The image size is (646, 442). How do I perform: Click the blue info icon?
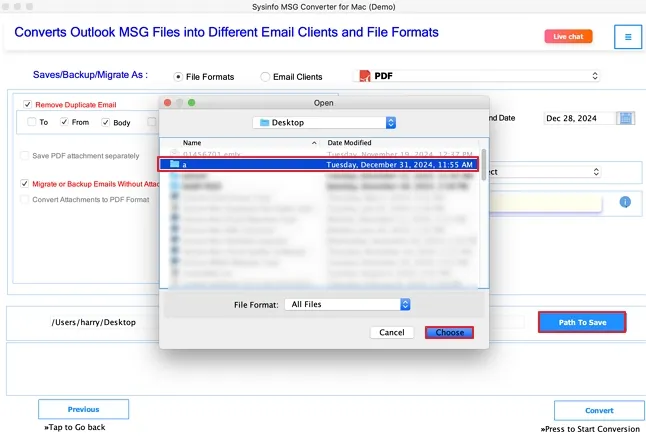(625, 202)
